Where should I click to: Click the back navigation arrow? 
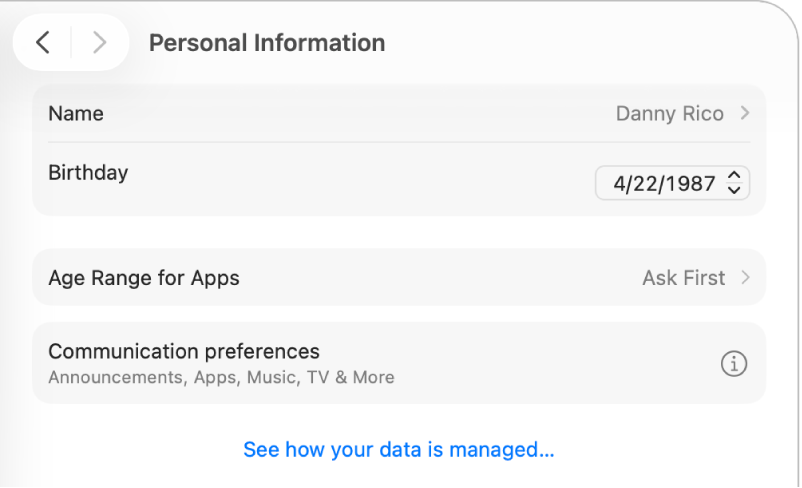coord(42,42)
